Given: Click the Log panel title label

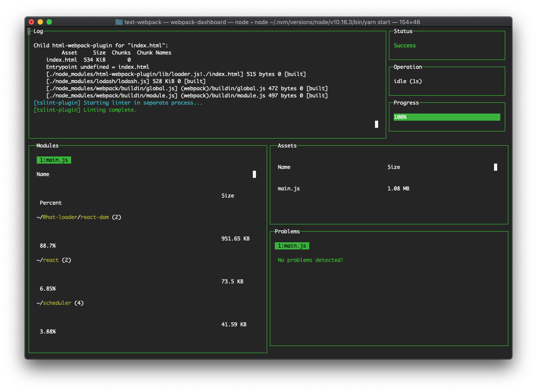Looking at the screenshot, I should [39, 31].
